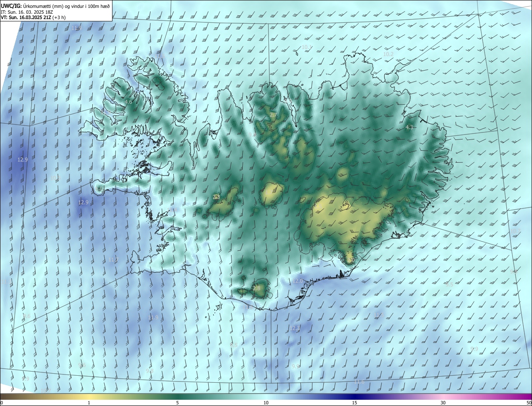Image resolution: width=532 pixels, height=406 pixels.
Task: Click the colorbar label 5
Action: pyautogui.click(x=177, y=403)
